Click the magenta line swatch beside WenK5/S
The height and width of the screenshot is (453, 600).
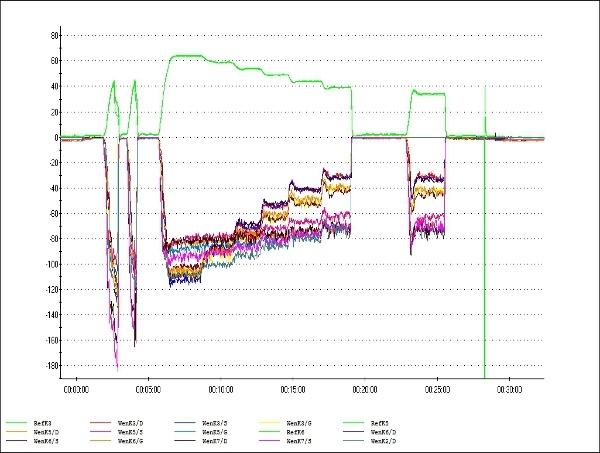[101, 432]
